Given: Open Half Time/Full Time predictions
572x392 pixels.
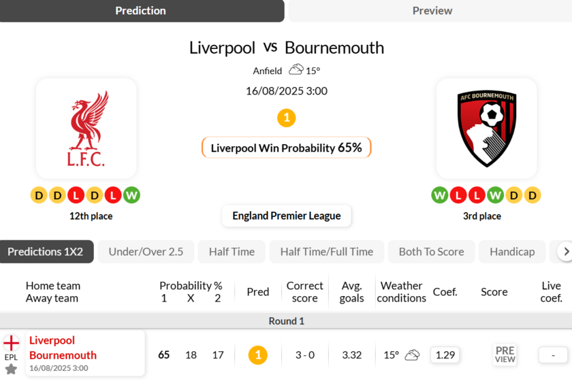Looking at the screenshot, I should click(x=327, y=252).
